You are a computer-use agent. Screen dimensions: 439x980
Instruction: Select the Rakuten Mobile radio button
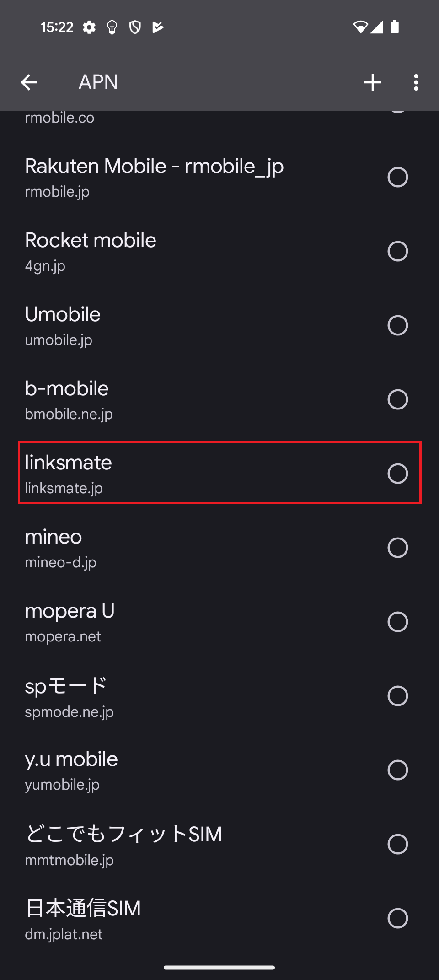397,177
